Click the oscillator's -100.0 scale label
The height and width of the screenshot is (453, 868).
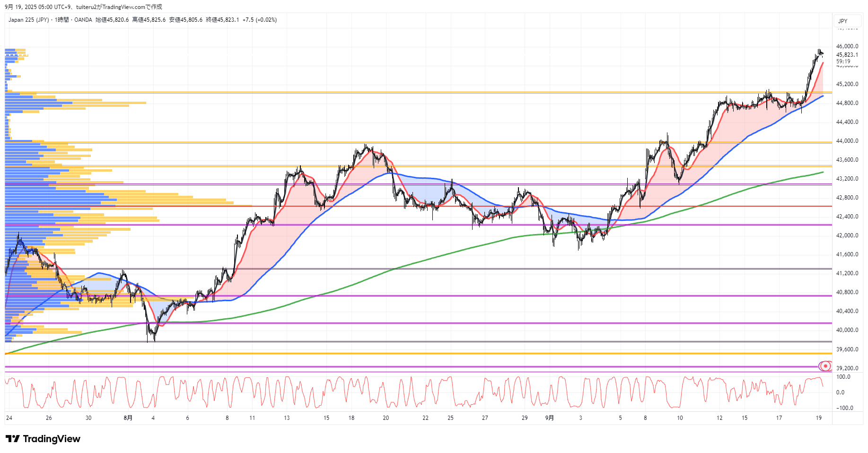pos(844,408)
